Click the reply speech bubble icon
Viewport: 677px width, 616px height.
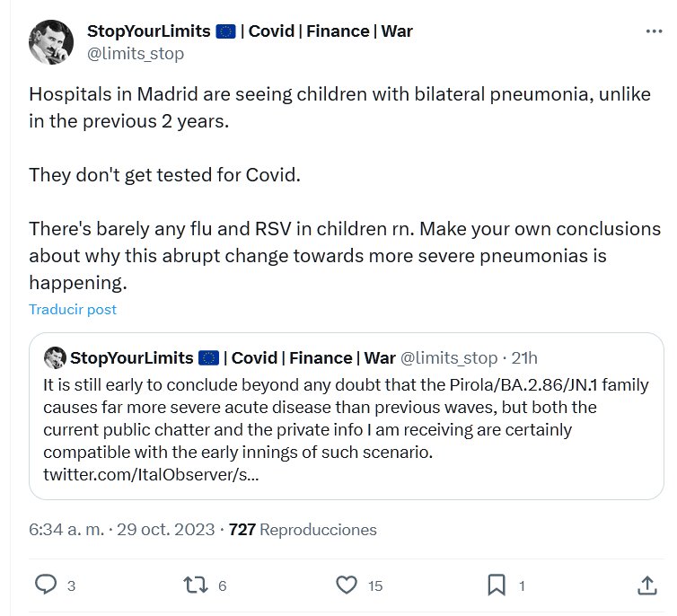[x=46, y=585]
